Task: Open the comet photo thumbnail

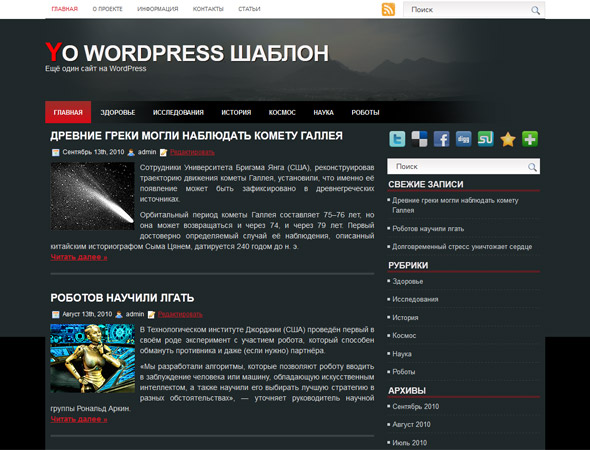Action: tap(93, 196)
